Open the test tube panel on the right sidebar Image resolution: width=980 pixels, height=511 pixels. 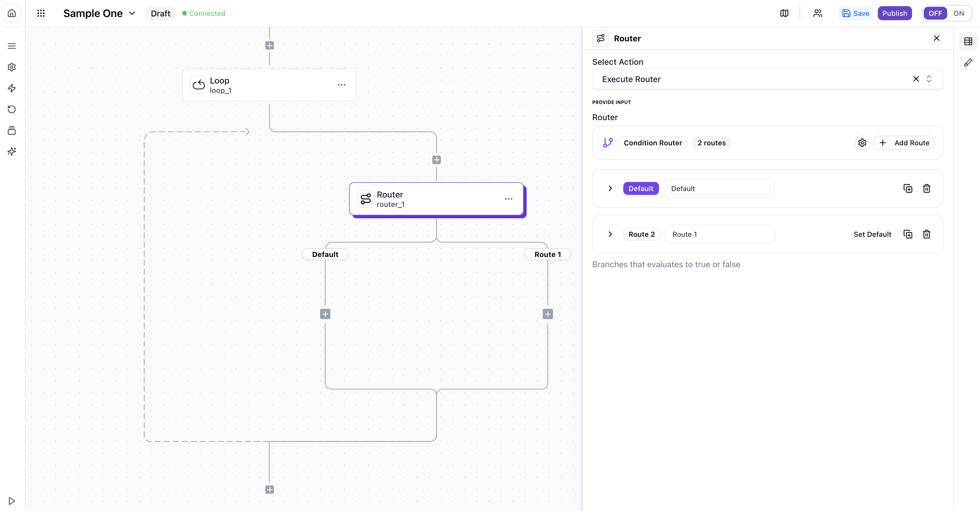pyautogui.click(x=969, y=62)
